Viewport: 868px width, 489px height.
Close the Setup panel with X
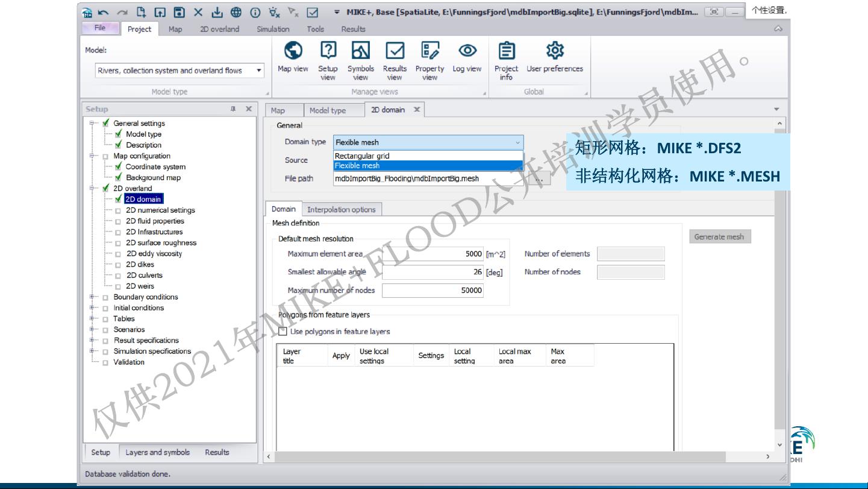click(x=248, y=109)
